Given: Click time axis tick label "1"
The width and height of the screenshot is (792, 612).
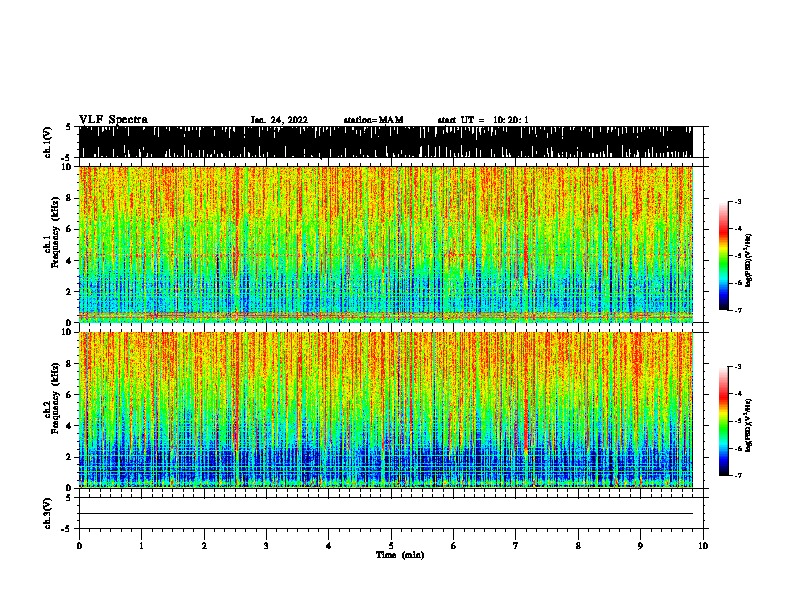Looking at the screenshot, I should click(141, 546).
